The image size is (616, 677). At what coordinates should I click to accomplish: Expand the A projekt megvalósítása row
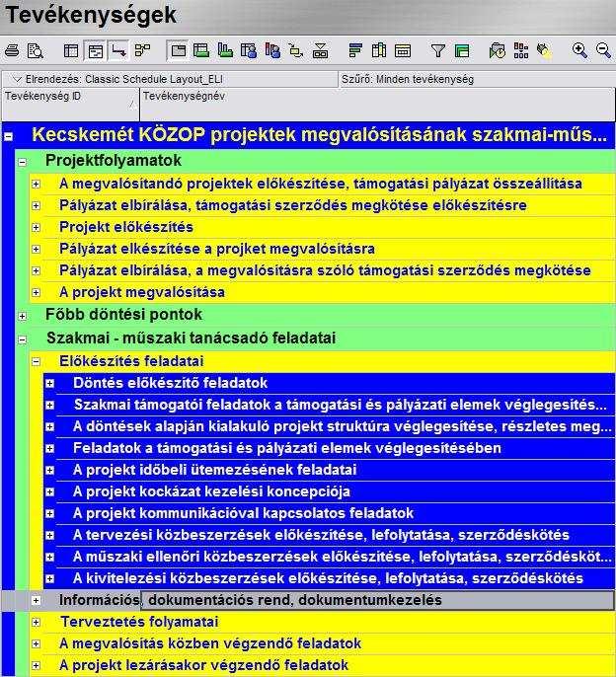37,292
